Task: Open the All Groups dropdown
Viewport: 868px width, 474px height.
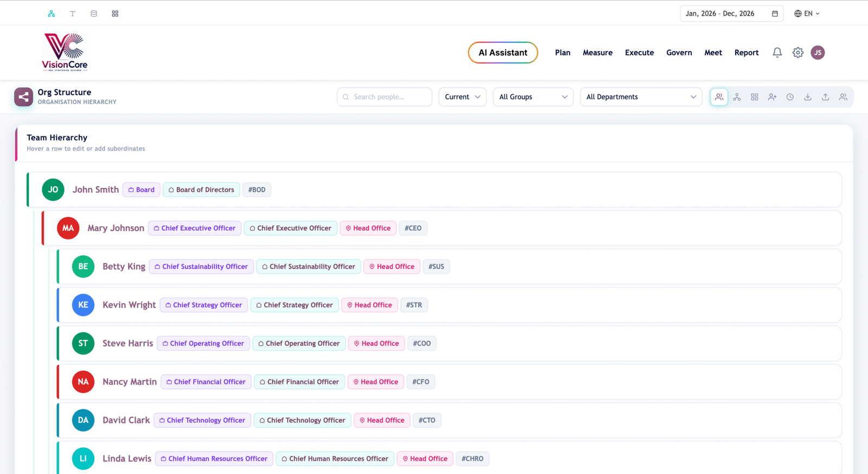Action: 533,97
